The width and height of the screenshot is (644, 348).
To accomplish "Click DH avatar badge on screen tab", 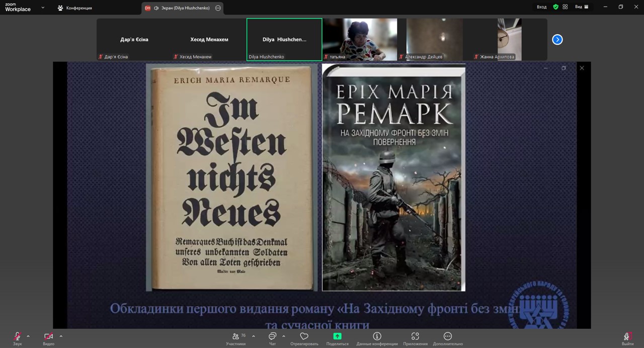I will 147,8.
